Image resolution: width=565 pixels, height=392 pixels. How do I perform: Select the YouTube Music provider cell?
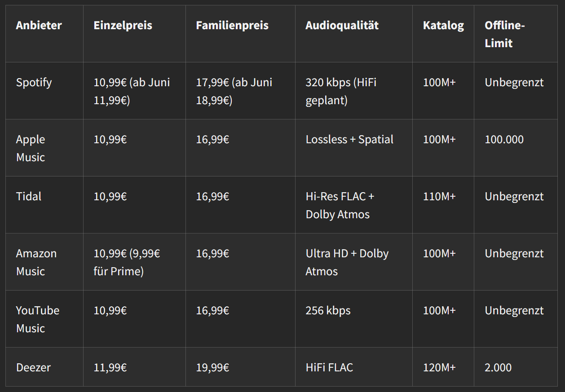[37, 319]
